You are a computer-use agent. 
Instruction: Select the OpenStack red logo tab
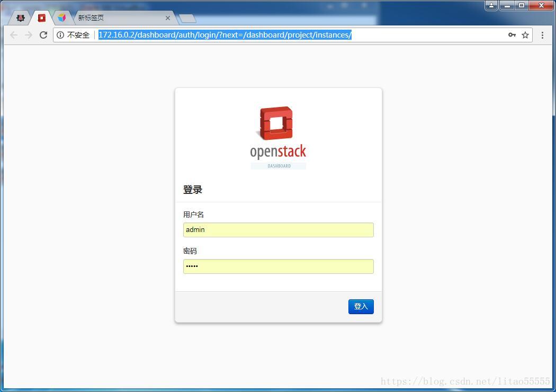click(x=42, y=17)
